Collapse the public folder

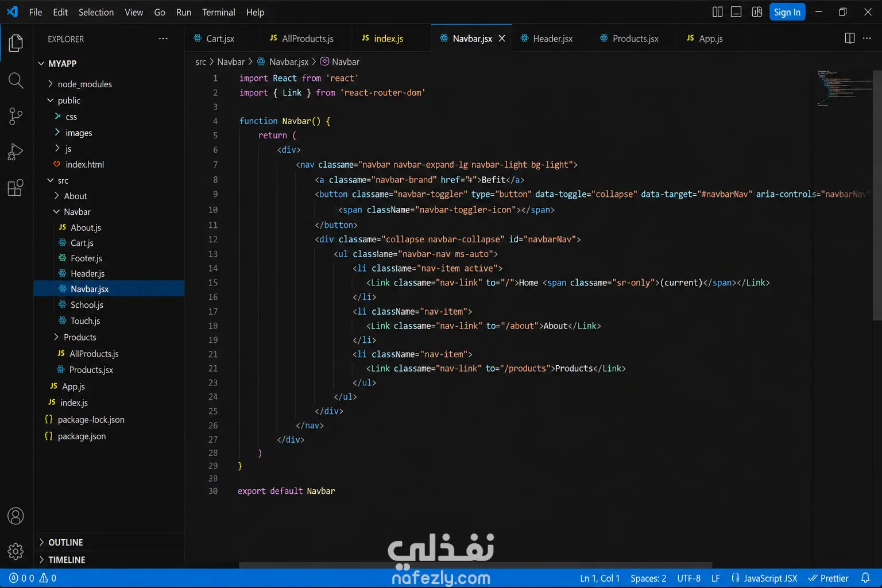coord(69,100)
